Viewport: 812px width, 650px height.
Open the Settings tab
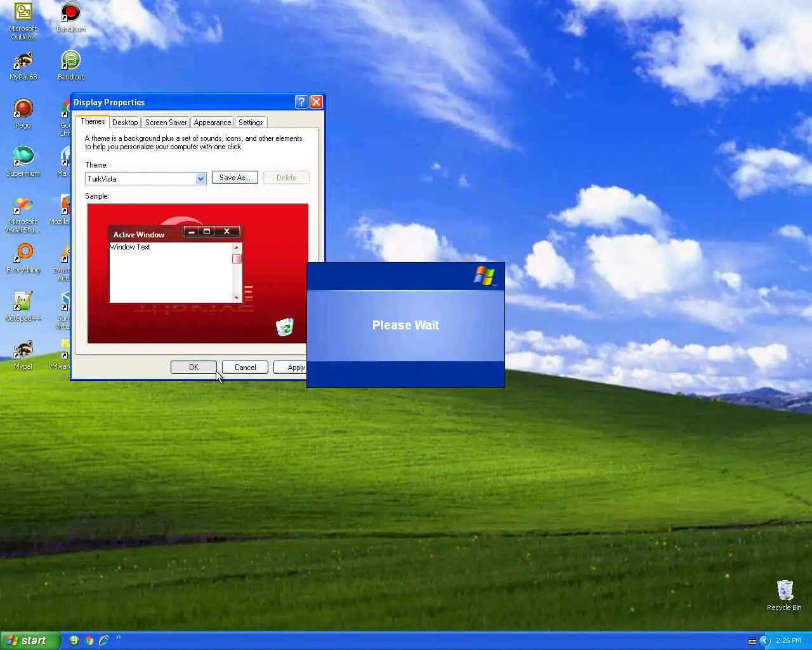click(x=251, y=123)
